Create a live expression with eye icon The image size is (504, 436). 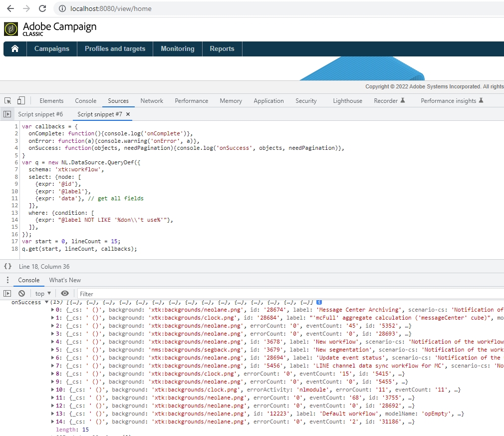(x=65, y=294)
